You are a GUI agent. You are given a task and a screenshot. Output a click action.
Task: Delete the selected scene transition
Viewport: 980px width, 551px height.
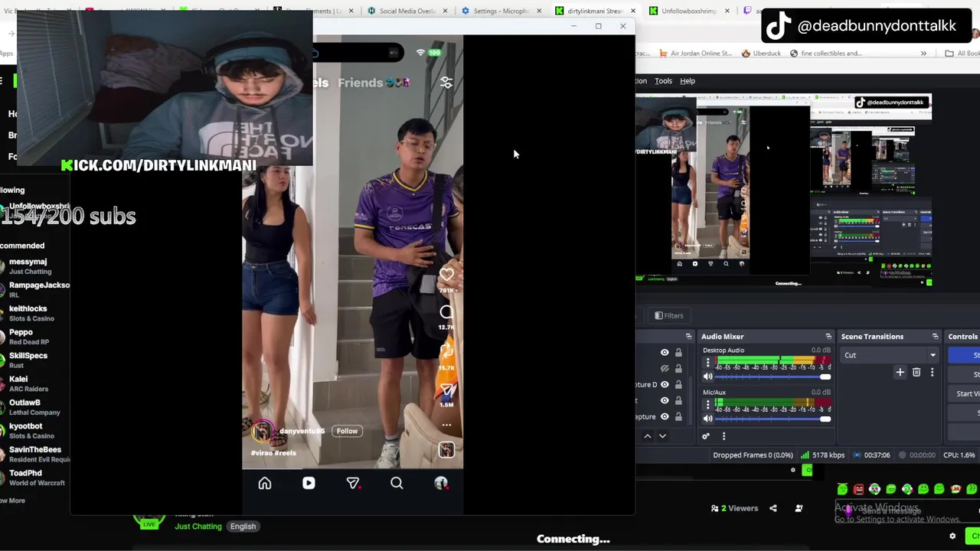916,372
